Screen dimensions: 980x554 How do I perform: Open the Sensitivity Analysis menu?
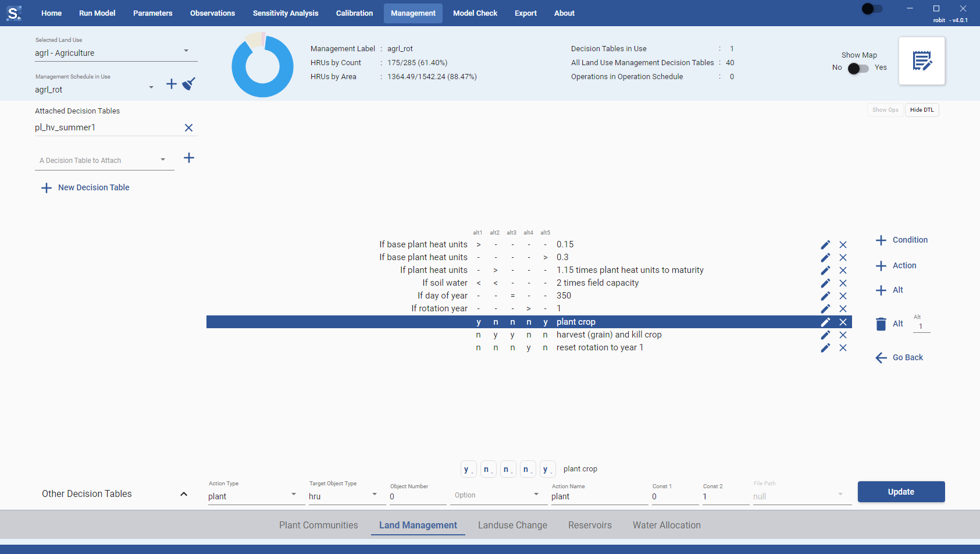tap(286, 13)
